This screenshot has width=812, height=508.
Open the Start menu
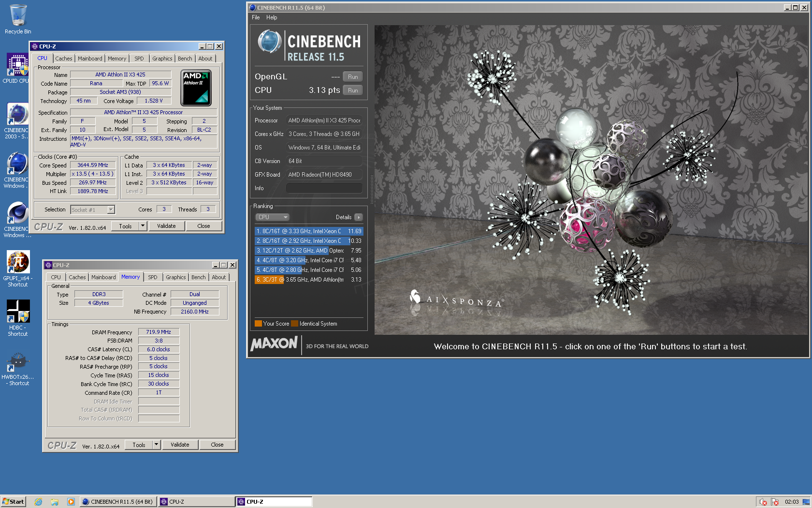coord(13,502)
